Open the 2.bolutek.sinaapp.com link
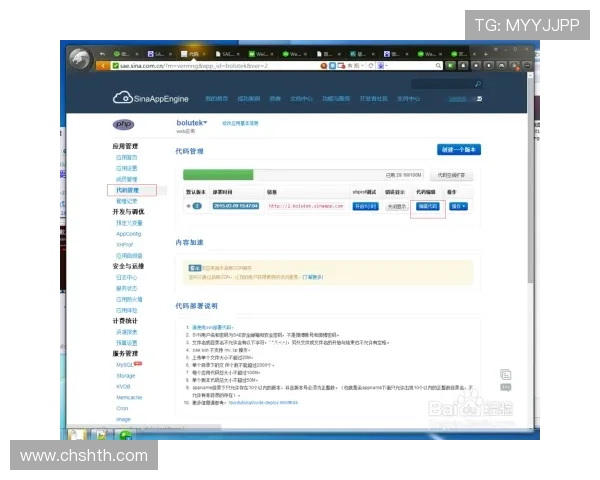Viewport: 600px width, 480px height. (x=306, y=206)
